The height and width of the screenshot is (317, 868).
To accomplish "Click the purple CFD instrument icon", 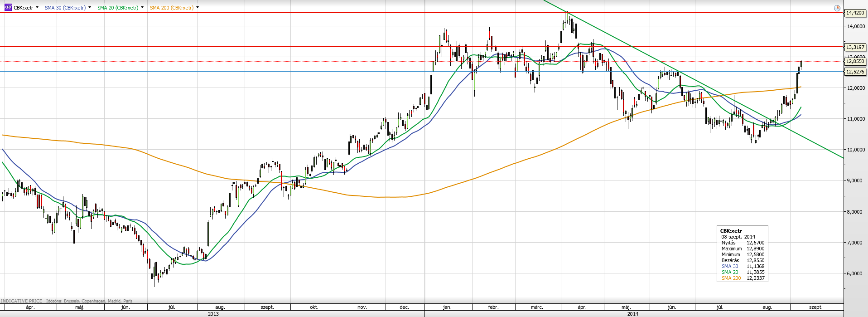I will pyautogui.click(x=8, y=7).
